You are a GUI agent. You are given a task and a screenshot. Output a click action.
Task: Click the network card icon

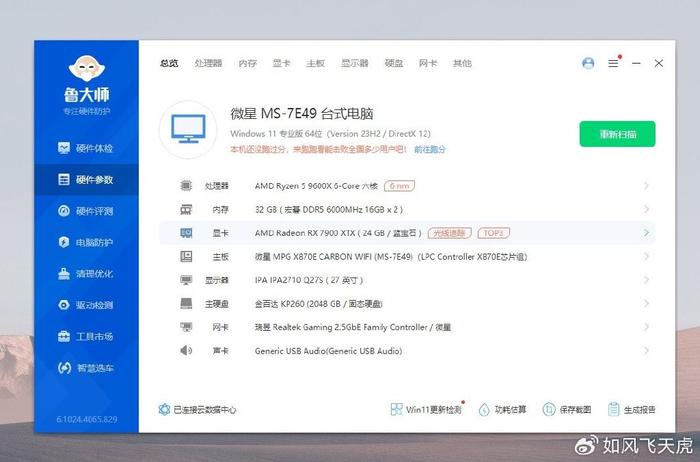pyautogui.click(x=186, y=327)
